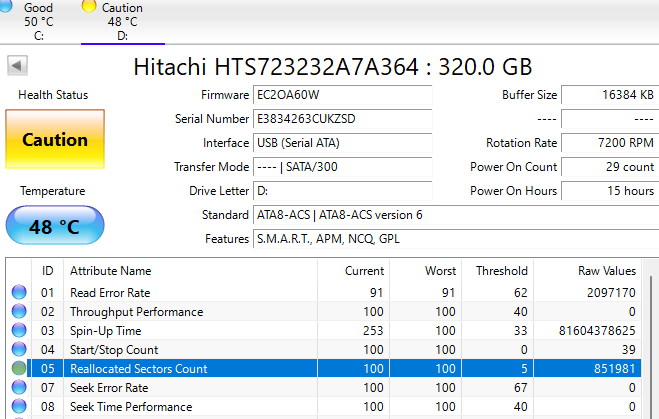Click the Spin-Up Time current value 253
659x419 pixels.
coord(373,331)
